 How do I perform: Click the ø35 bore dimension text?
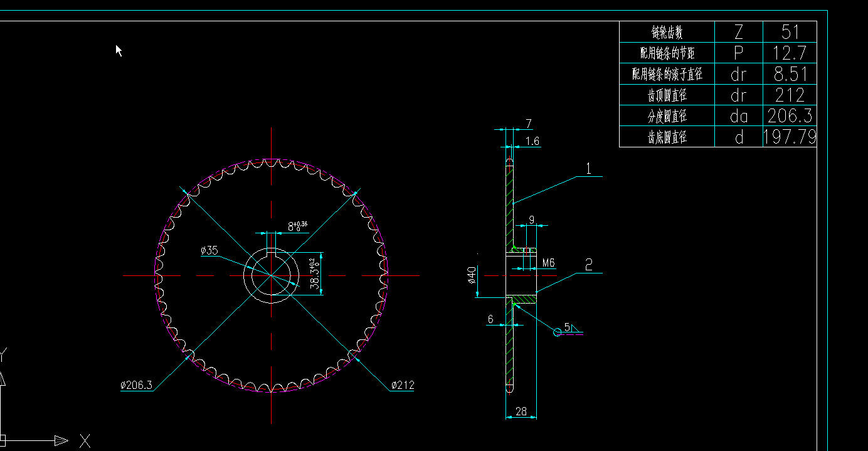point(209,251)
